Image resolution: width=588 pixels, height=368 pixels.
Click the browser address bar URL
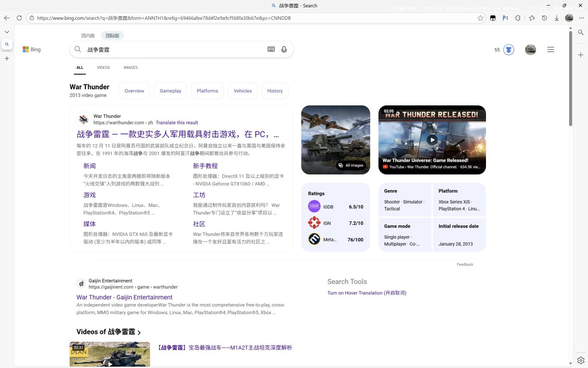point(164,18)
